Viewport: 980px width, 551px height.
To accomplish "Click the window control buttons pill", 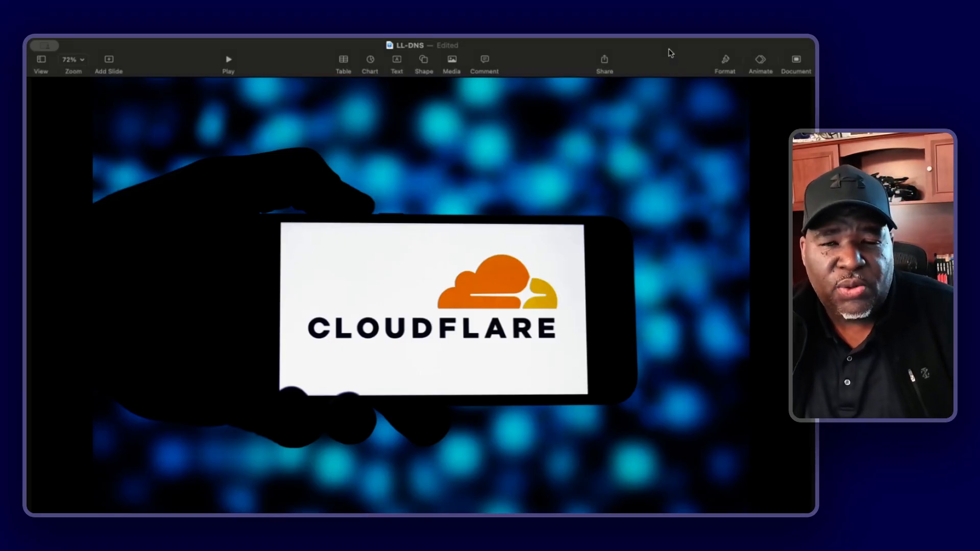I will 44,46.
